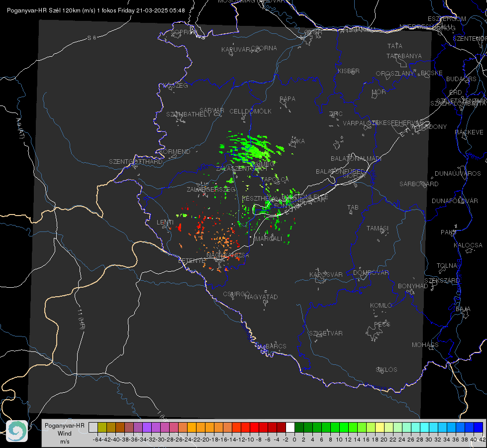This screenshot has height=448, width=487.
Task: Click the KAPOSVAR city label
Action: click(x=326, y=274)
